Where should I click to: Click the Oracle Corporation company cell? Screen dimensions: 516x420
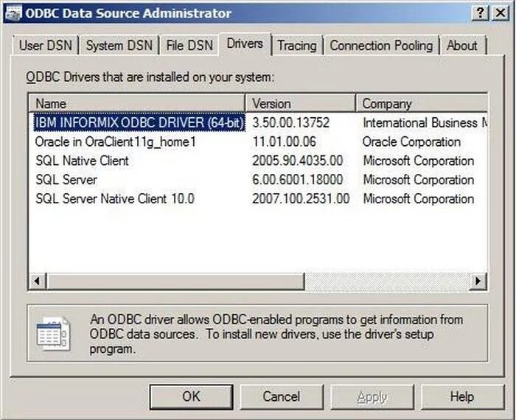point(411,141)
